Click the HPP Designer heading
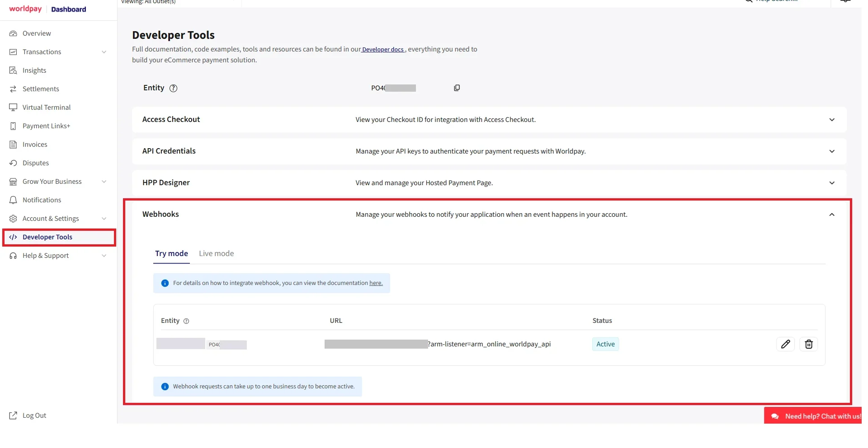 [x=166, y=183]
